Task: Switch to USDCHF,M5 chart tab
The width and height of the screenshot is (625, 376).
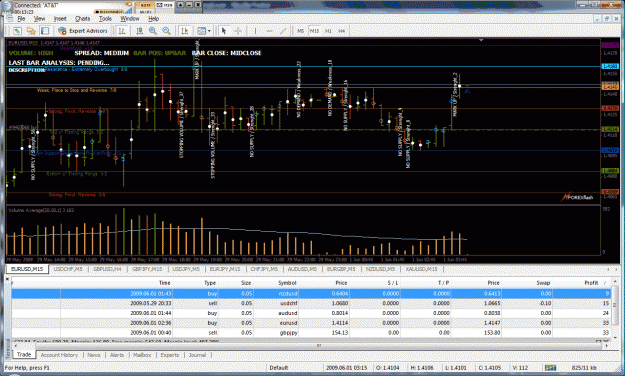Action: pos(68,269)
